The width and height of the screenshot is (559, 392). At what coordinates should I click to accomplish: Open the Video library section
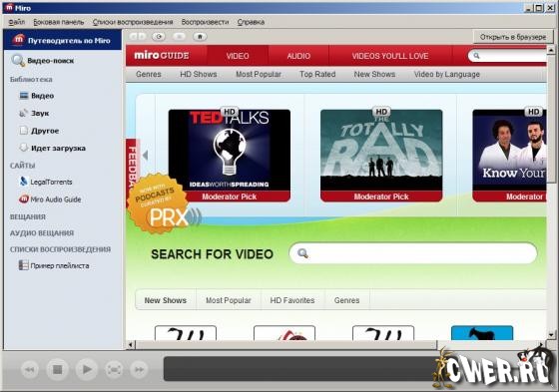point(42,96)
